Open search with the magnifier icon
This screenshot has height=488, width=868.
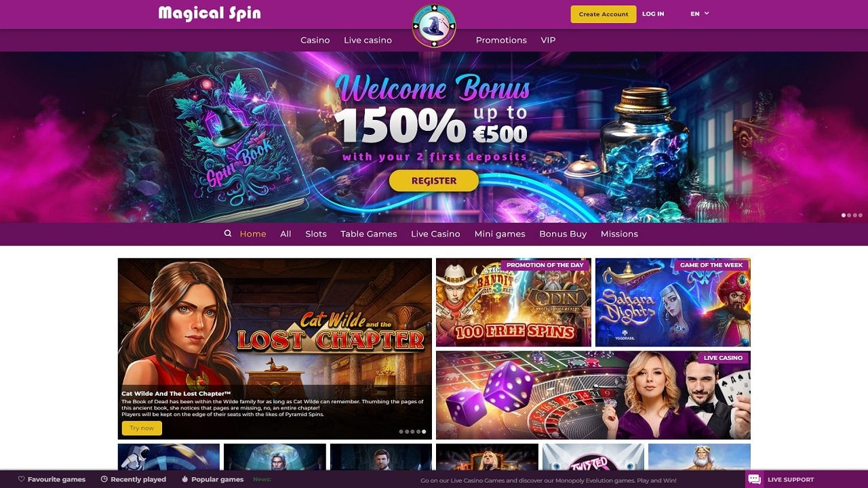(228, 233)
